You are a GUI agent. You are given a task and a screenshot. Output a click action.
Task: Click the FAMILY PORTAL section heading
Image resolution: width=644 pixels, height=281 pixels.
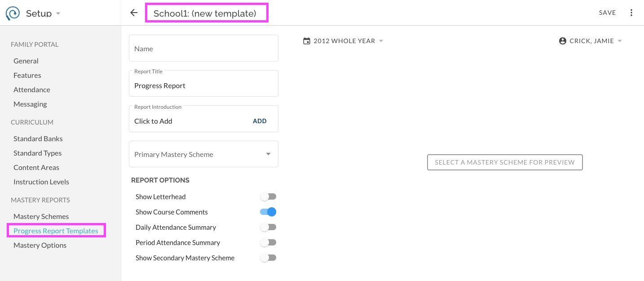click(x=35, y=45)
